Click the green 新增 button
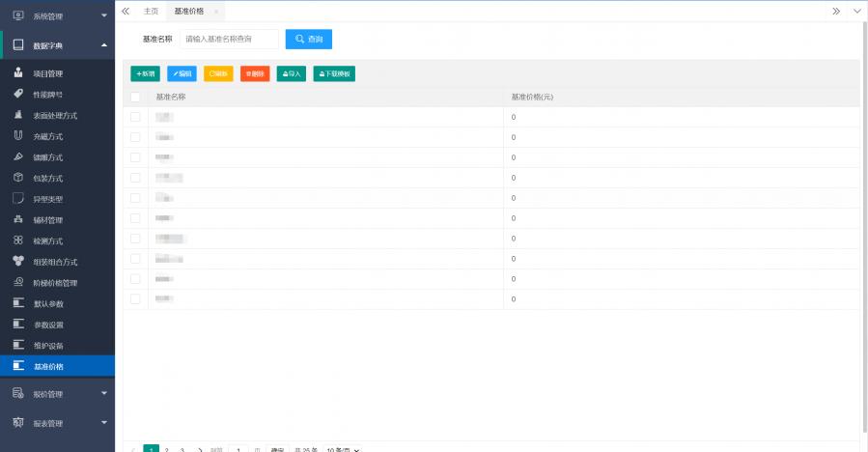This screenshot has width=868, height=452. pyautogui.click(x=146, y=73)
